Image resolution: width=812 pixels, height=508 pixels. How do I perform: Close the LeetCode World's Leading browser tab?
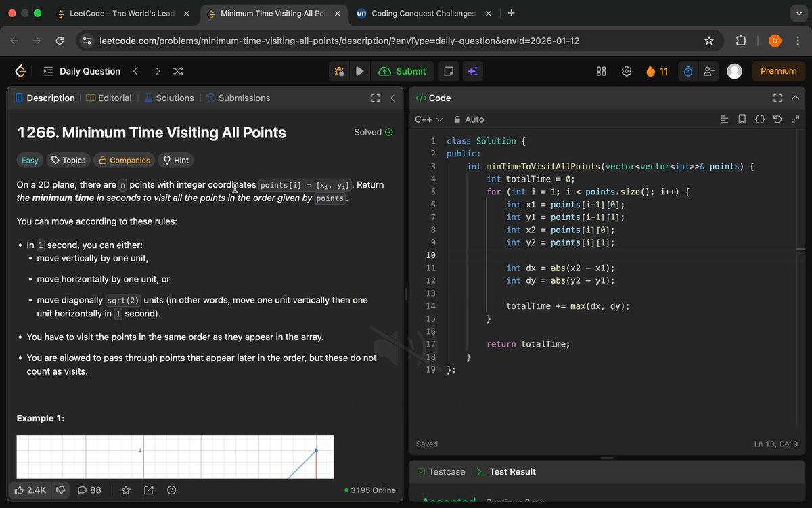tap(187, 13)
